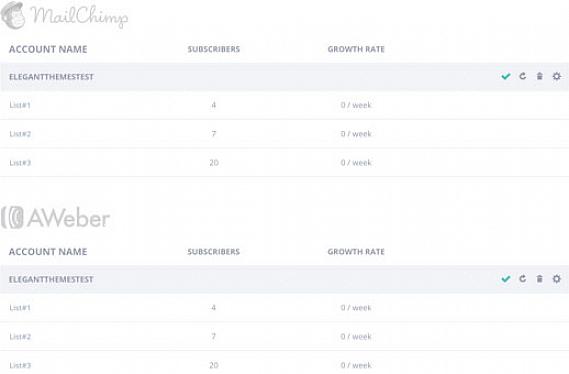Click the AWeber logo
The width and height of the screenshot is (569, 374).
(56, 218)
